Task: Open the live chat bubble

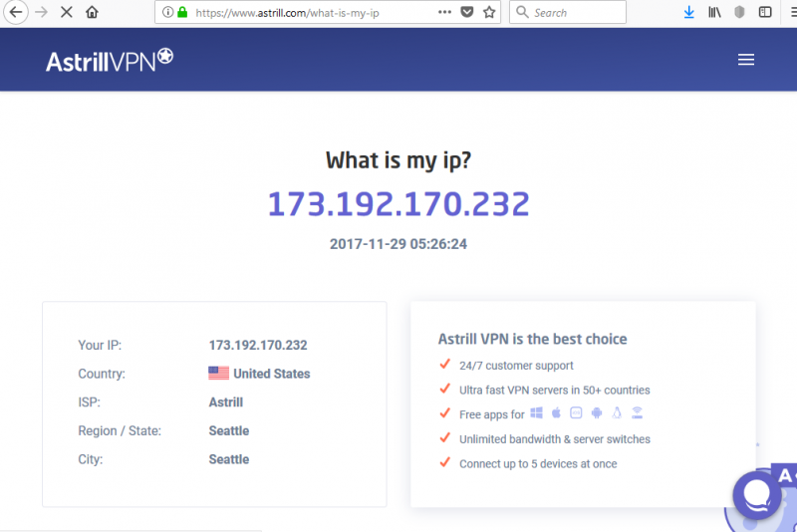Action: (756, 494)
